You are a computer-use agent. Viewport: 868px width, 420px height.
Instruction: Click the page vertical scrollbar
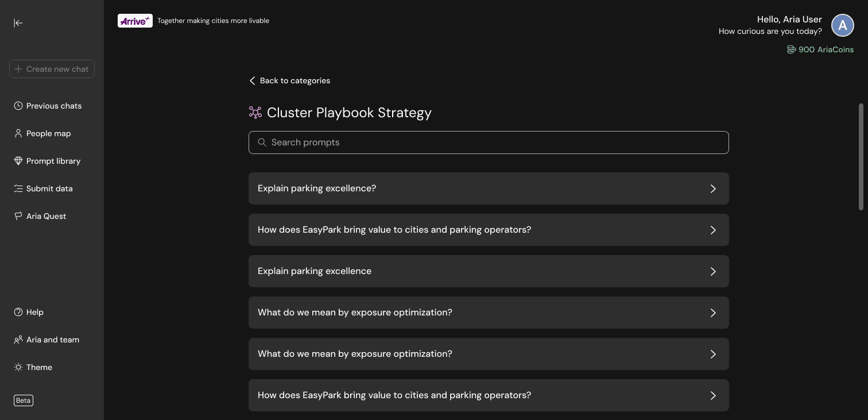click(861, 156)
